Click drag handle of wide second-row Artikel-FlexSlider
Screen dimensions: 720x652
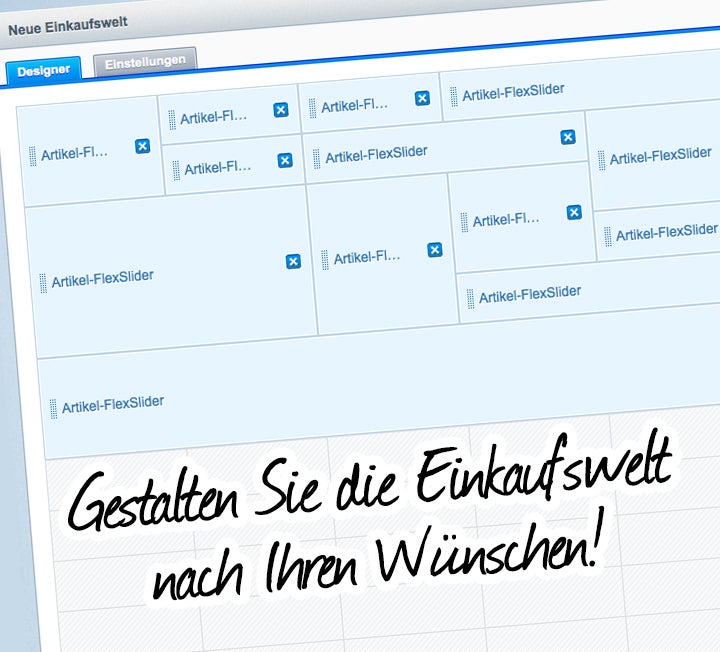(316, 159)
